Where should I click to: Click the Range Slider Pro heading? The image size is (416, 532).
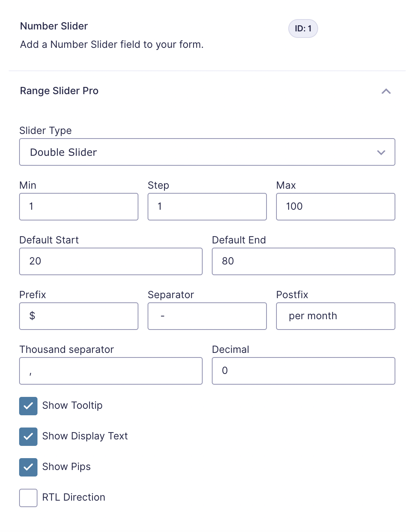[x=59, y=91]
